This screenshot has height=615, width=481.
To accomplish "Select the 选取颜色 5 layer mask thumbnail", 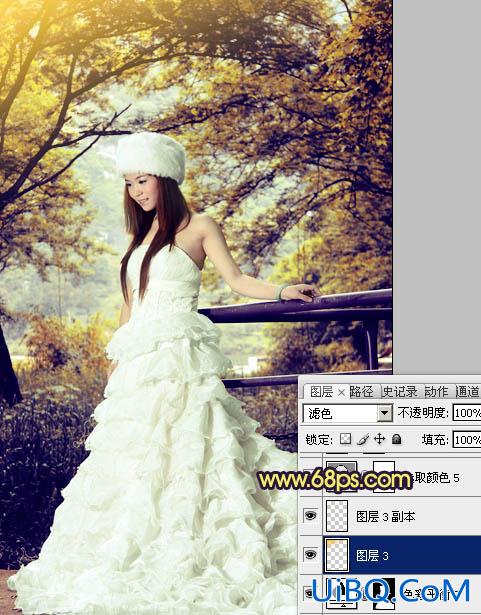I will 384,476.
